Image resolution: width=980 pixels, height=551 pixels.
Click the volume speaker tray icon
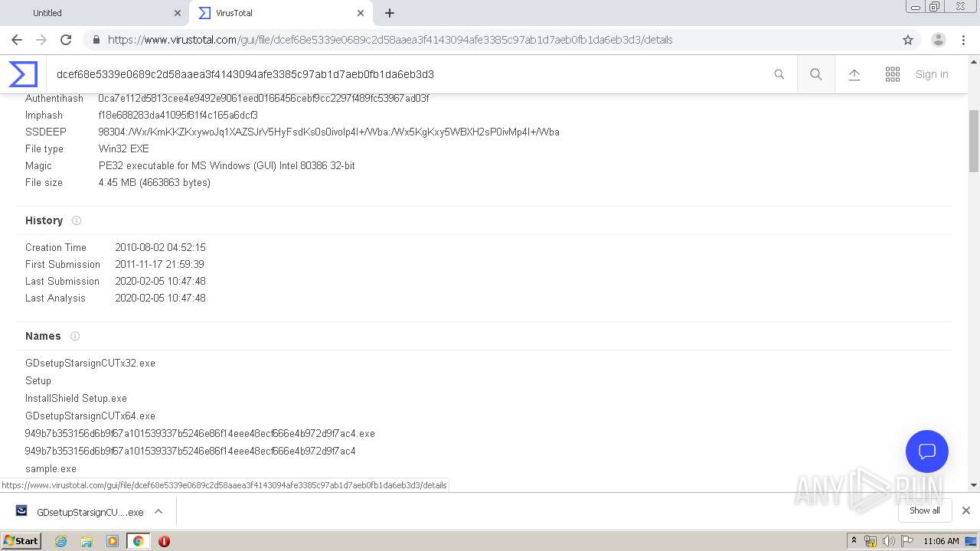888,541
